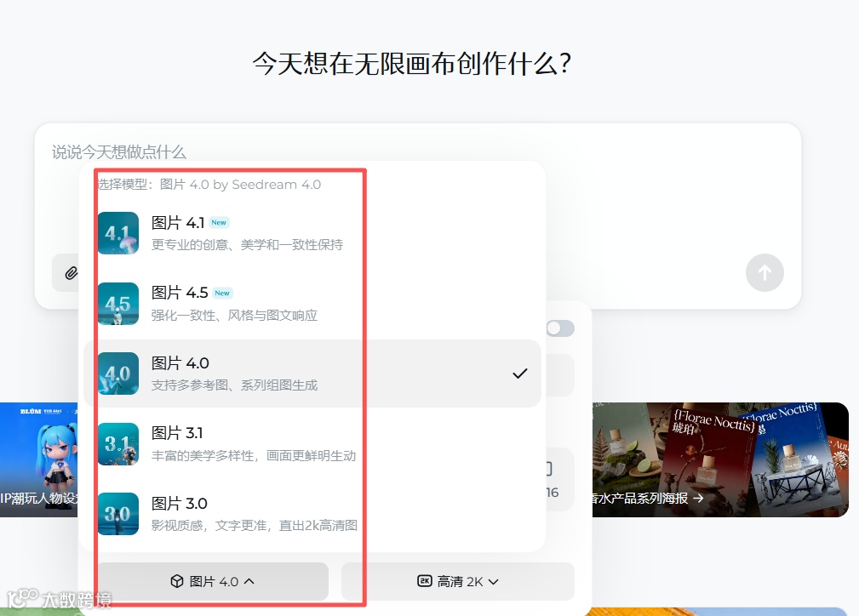Click the paperclip attachment icon

click(72, 272)
